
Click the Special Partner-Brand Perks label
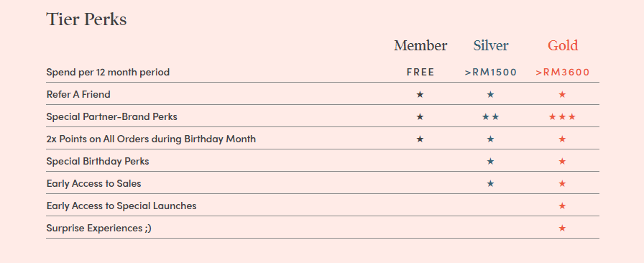point(111,116)
